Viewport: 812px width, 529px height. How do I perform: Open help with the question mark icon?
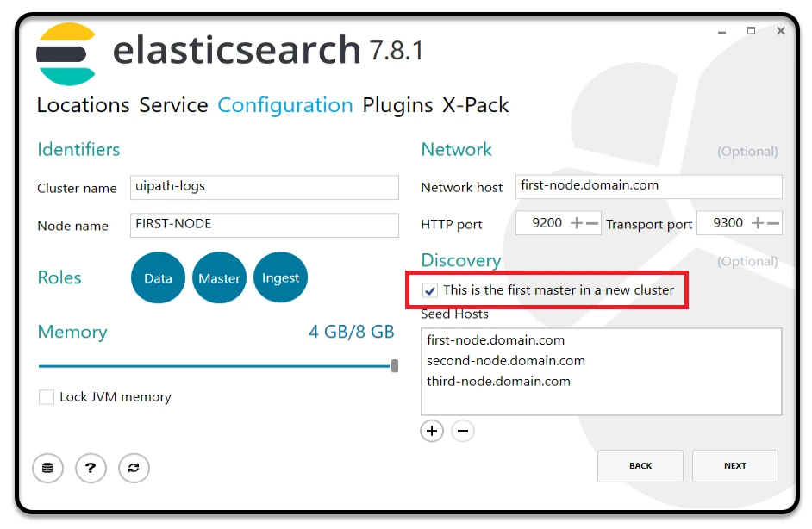[91, 468]
